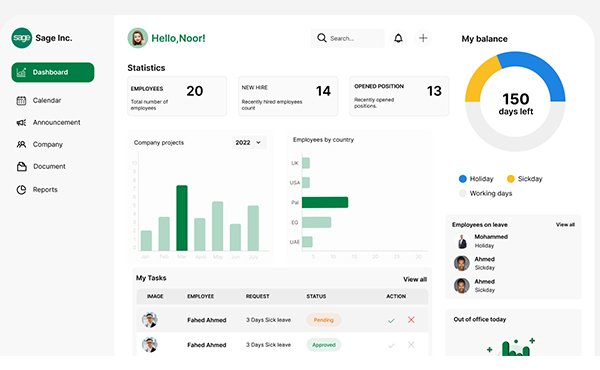Click the search magnifier icon
Image resolution: width=600 pixels, height=370 pixels.
pyautogui.click(x=322, y=38)
